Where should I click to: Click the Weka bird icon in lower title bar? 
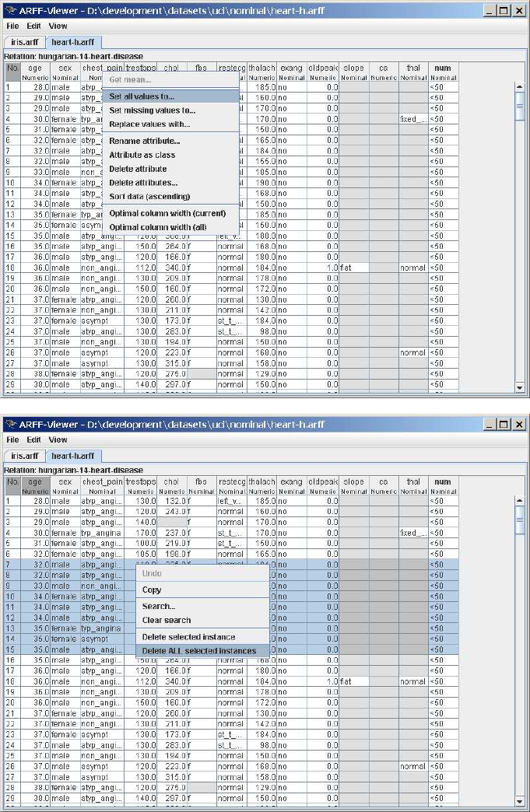(x=10, y=424)
